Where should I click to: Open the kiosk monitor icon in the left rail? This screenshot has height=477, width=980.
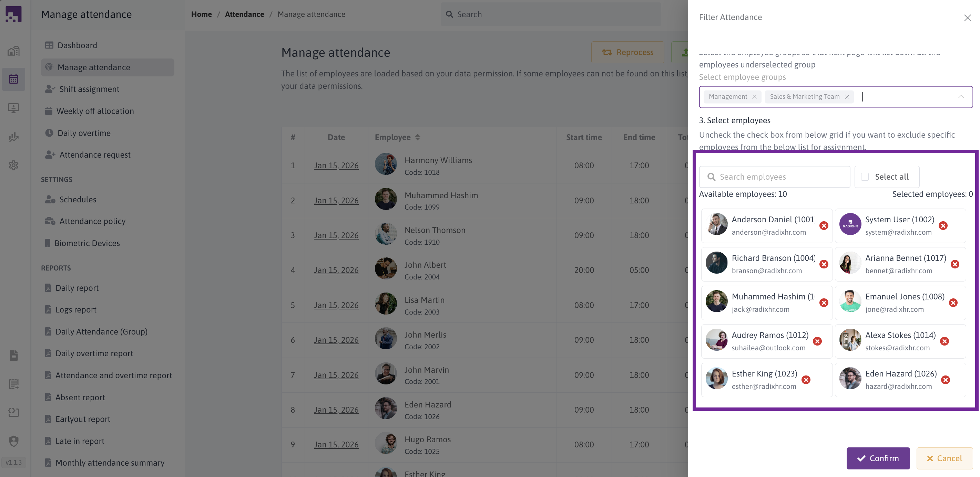13,108
